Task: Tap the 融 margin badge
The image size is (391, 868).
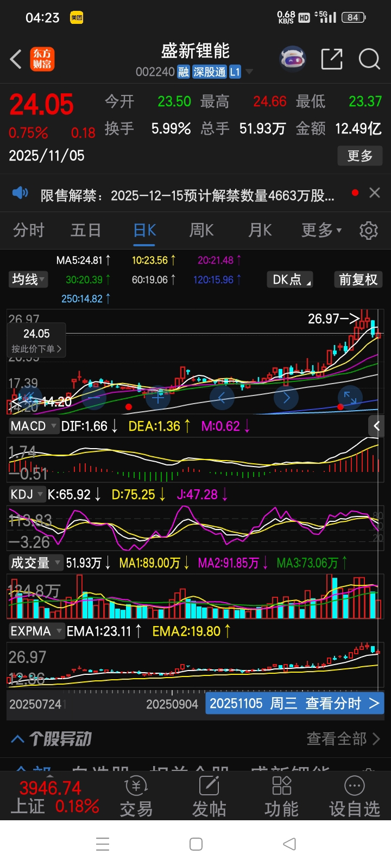Action: [x=183, y=72]
